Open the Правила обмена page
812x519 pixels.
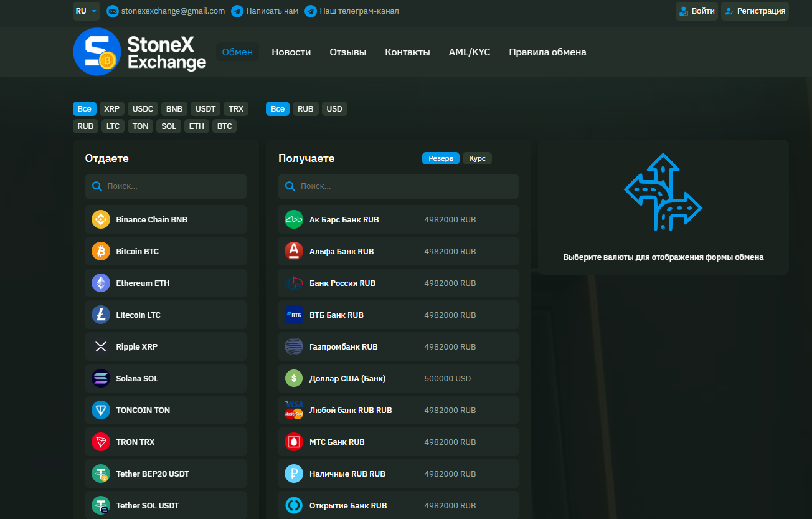pyautogui.click(x=547, y=52)
